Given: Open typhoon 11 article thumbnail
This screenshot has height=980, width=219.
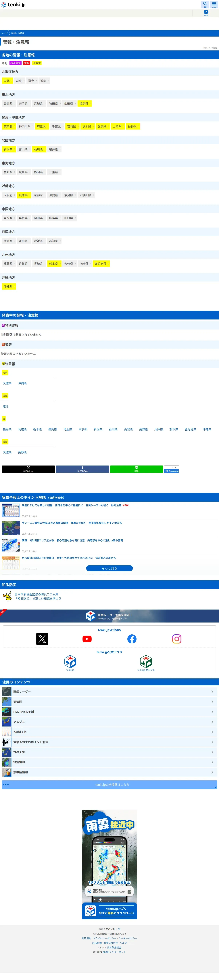Looking at the screenshot, I should click(11, 528).
